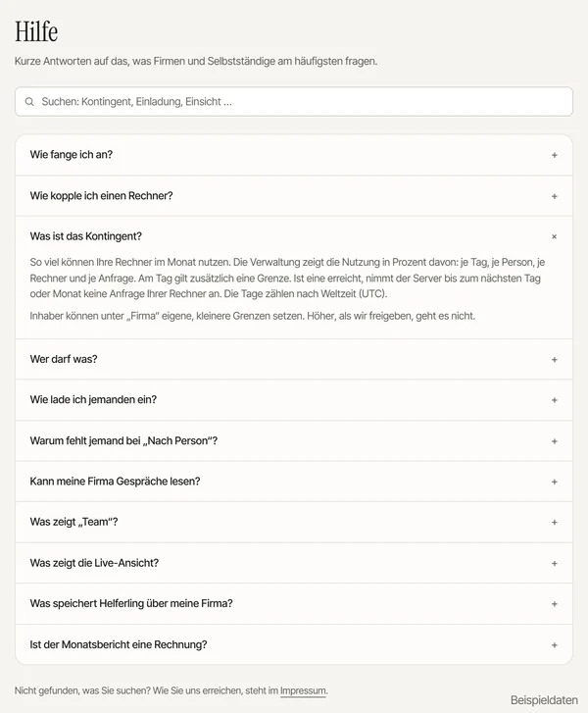Open "Ist der Monatsbericht eine Rechnung?" question

[294, 644]
